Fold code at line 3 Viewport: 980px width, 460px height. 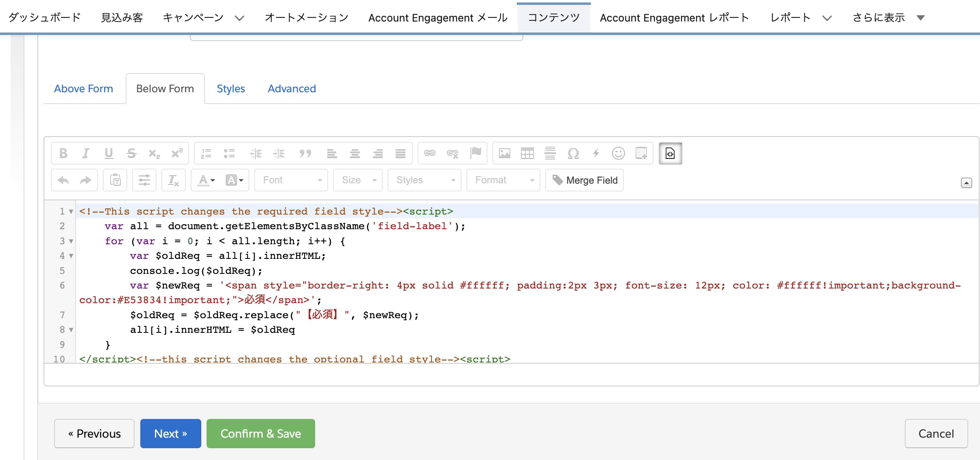pyautogui.click(x=71, y=241)
